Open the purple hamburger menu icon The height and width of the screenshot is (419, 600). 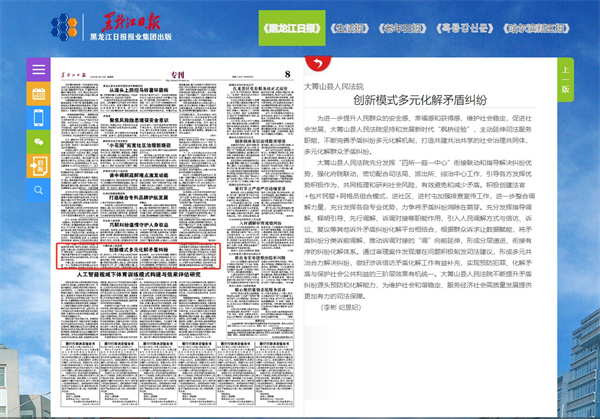(x=38, y=70)
